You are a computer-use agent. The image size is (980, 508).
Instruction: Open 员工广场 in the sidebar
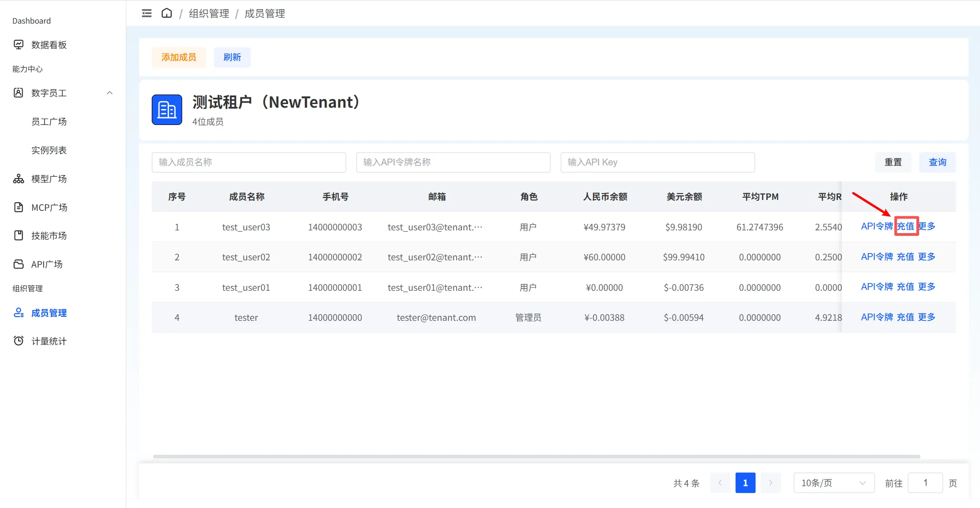pos(49,121)
